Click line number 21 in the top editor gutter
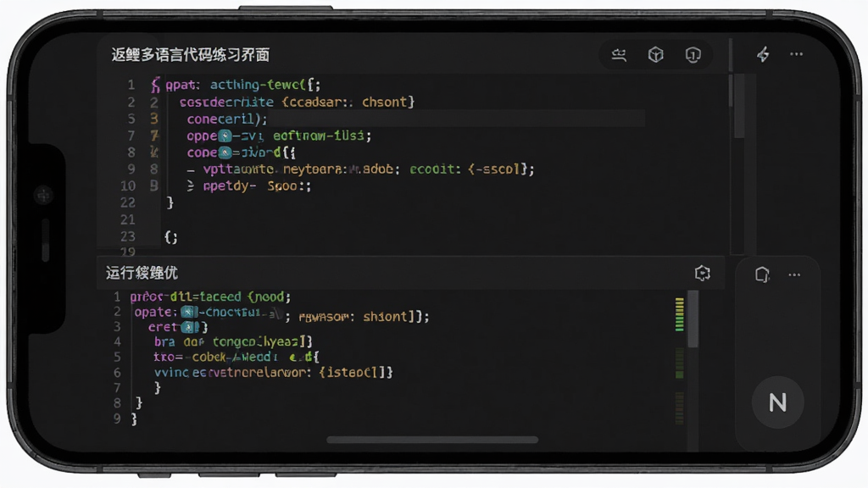This screenshot has height=488, width=868. point(128,219)
